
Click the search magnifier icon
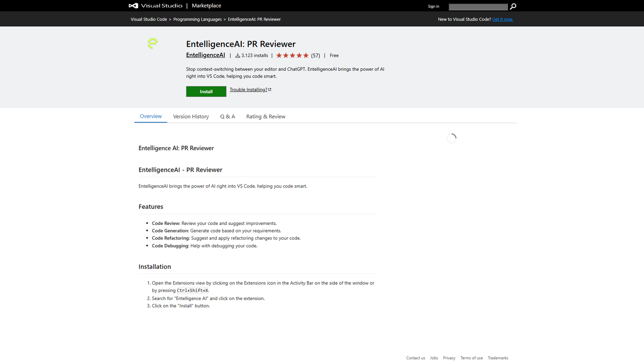click(x=513, y=6)
